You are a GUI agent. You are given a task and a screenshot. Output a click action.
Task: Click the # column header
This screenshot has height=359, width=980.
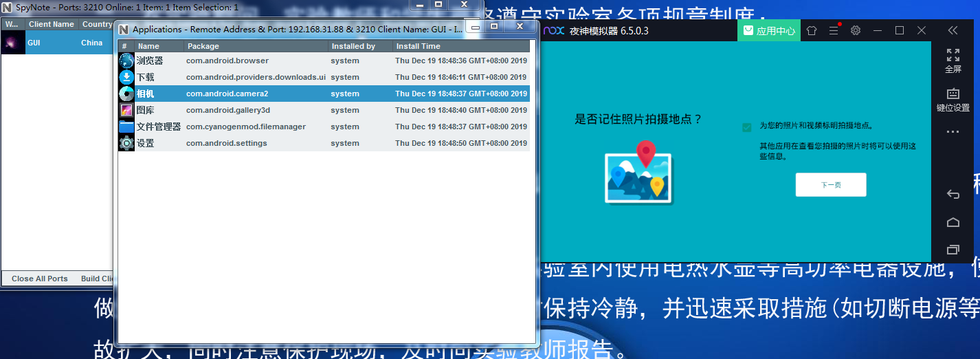126,46
